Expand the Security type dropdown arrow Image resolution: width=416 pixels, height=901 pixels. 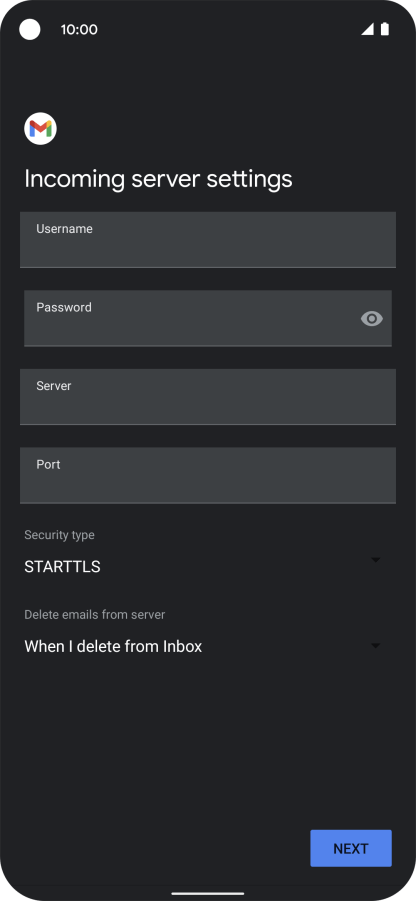376,560
